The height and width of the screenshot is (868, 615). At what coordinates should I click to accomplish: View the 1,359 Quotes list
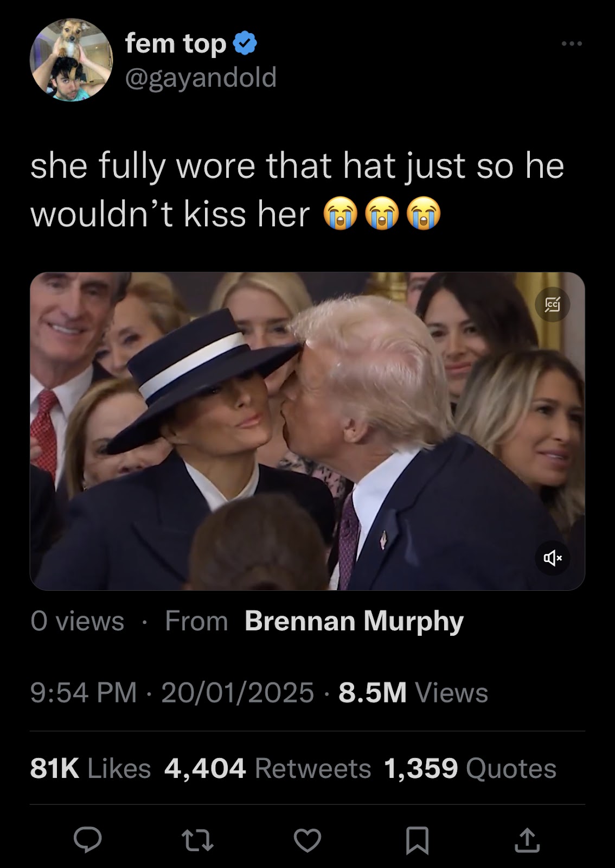click(x=470, y=768)
